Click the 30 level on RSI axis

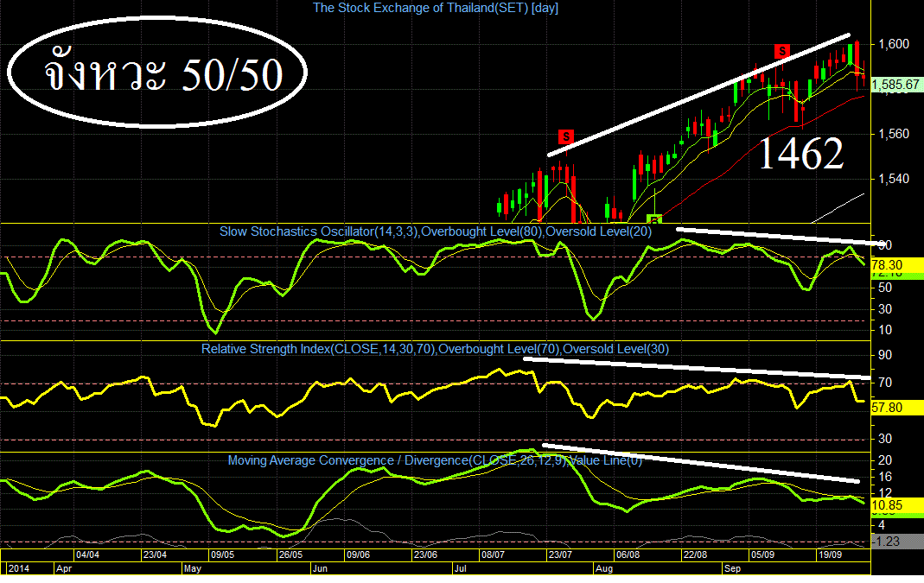[x=885, y=439]
